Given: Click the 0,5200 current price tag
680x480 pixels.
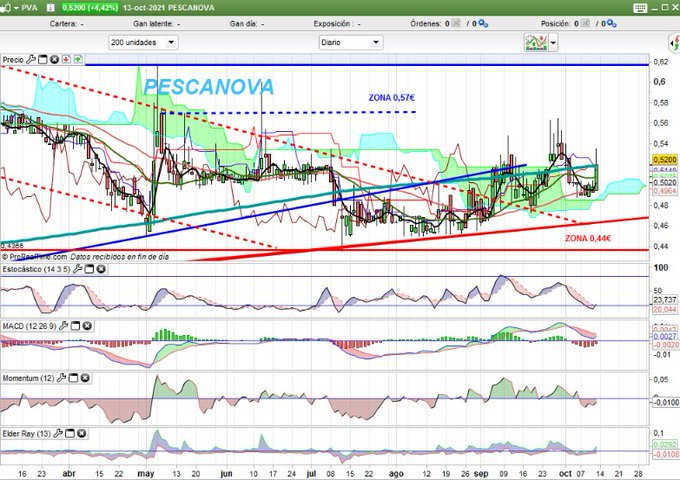Looking at the screenshot, I should coord(664,160).
